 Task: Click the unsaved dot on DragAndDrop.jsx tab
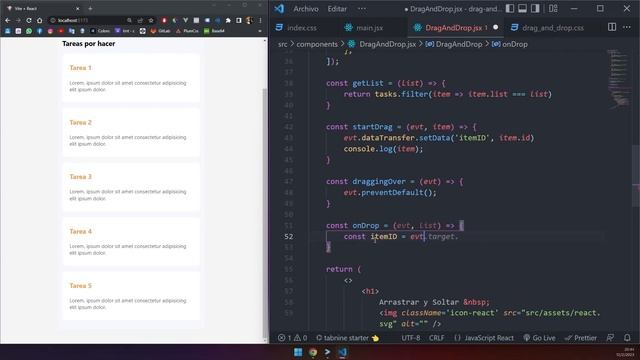496,27
